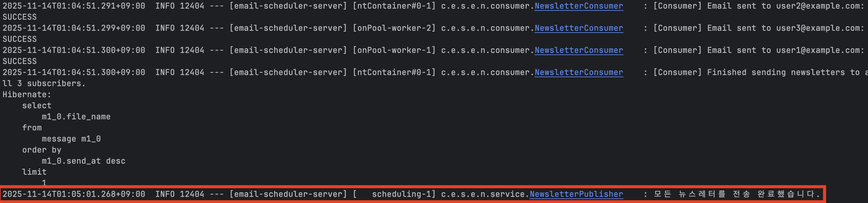Image resolution: width=868 pixels, height=203 pixels.
Task: Open NewsletterConsumer link on the user2@example.com line
Action: pyautogui.click(x=578, y=6)
